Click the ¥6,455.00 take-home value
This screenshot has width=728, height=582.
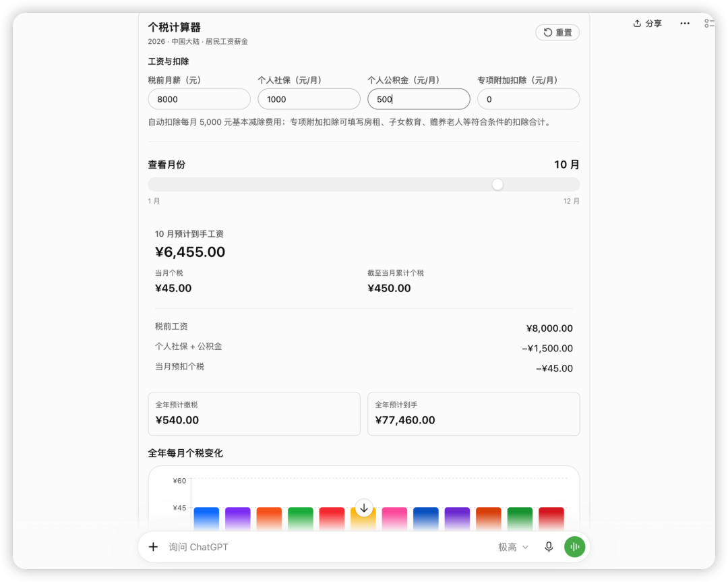[190, 252]
